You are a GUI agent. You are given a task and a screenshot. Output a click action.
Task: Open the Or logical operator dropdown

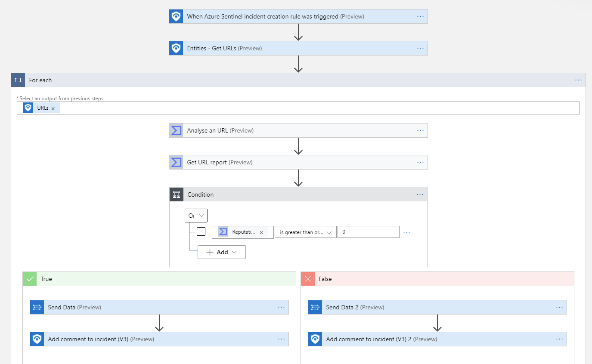pos(196,216)
